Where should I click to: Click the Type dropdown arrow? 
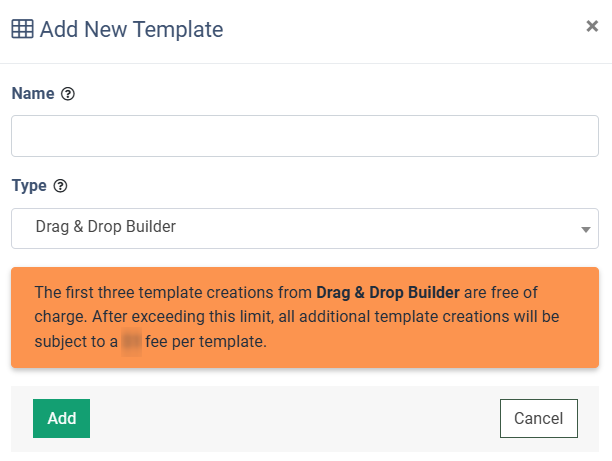pos(585,229)
